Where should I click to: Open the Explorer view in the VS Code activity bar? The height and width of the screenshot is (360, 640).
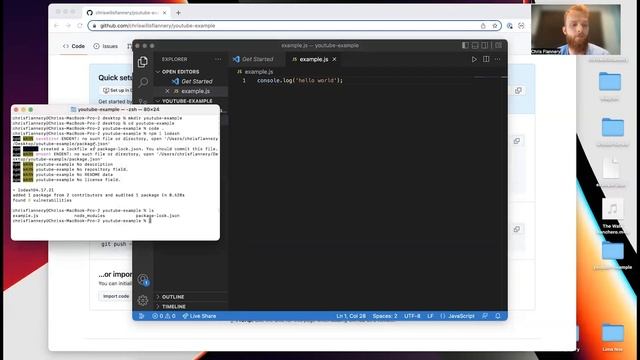click(x=142, y=62)
